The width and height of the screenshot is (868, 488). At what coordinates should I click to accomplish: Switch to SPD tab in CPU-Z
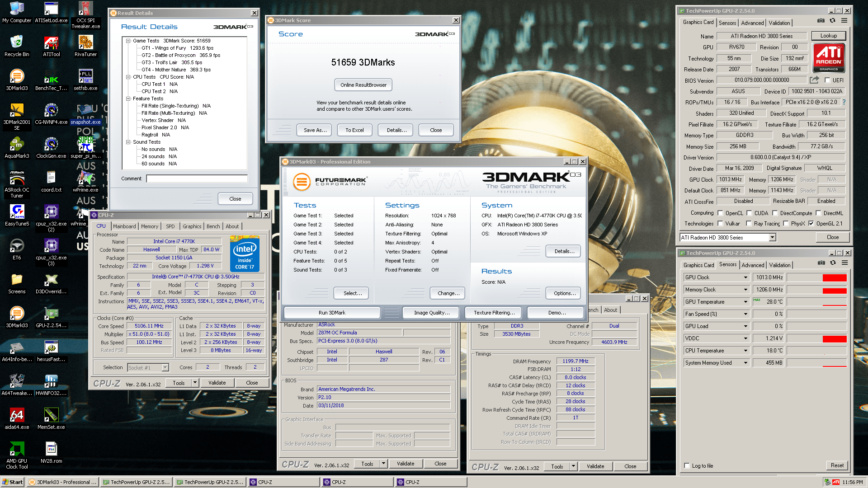(x=170, y=226)
